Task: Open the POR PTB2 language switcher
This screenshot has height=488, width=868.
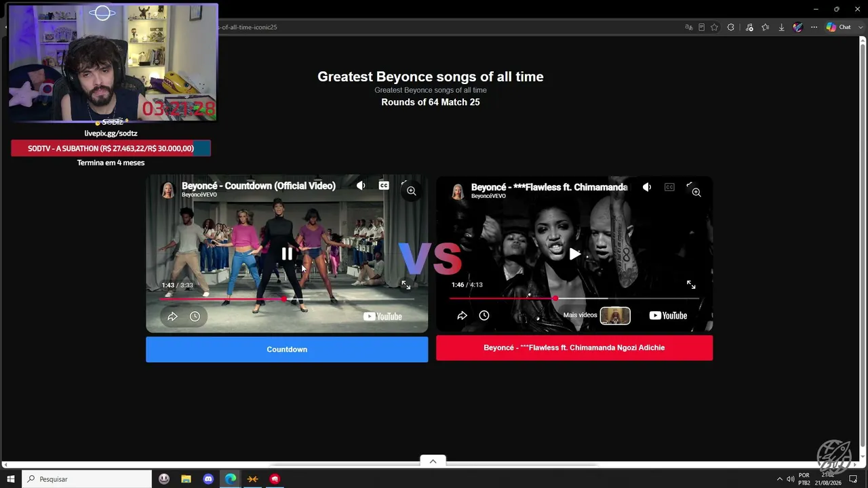Action: 804,479
